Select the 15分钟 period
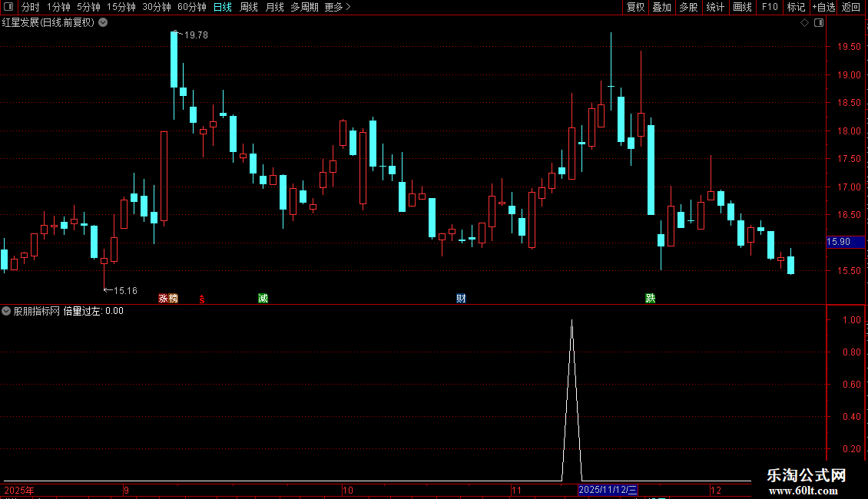The width and height of the screenshot is (868, 499). point(121,7)
